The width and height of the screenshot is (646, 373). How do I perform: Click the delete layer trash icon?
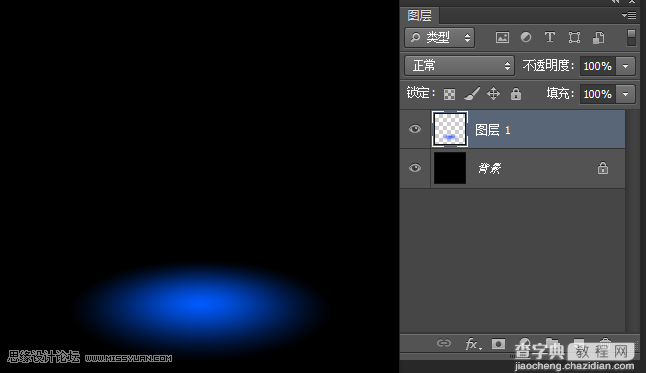pos(605,343)
